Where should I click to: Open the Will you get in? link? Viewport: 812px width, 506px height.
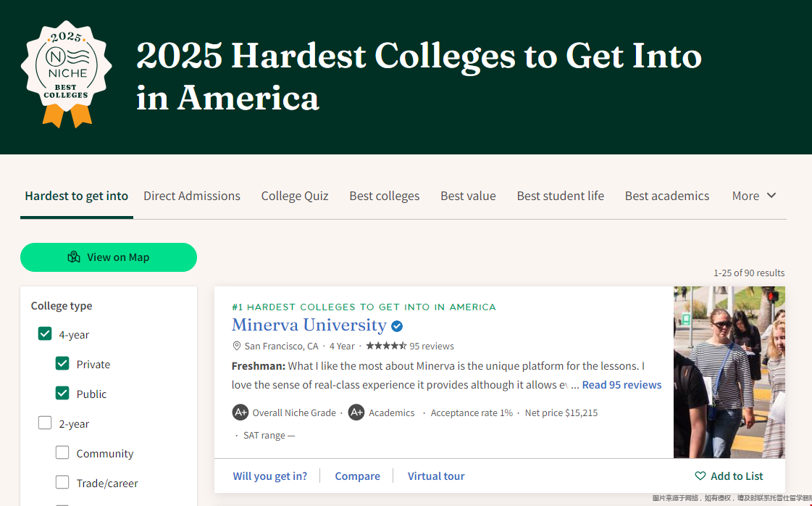pyautogui.click(x=269, y=476)
